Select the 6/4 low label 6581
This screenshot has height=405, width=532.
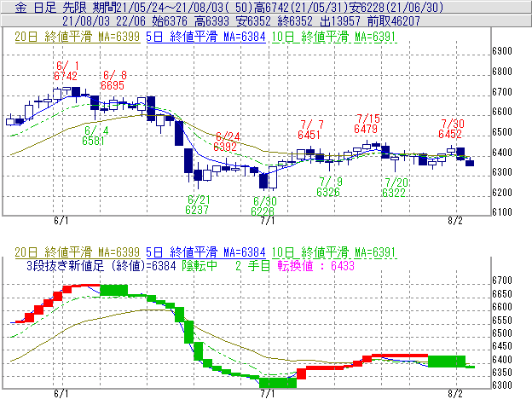point(93,141)
